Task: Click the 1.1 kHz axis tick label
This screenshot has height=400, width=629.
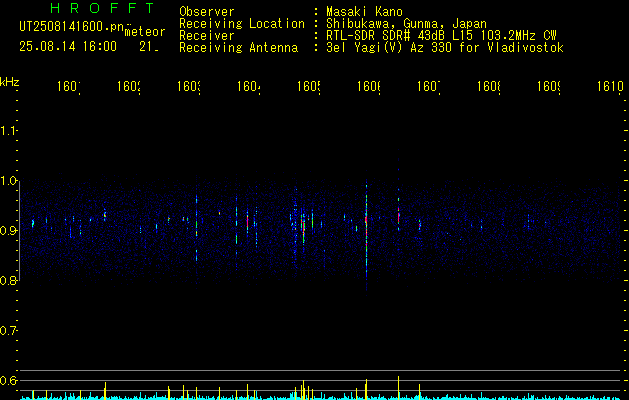Action: (x=8, y=130)
